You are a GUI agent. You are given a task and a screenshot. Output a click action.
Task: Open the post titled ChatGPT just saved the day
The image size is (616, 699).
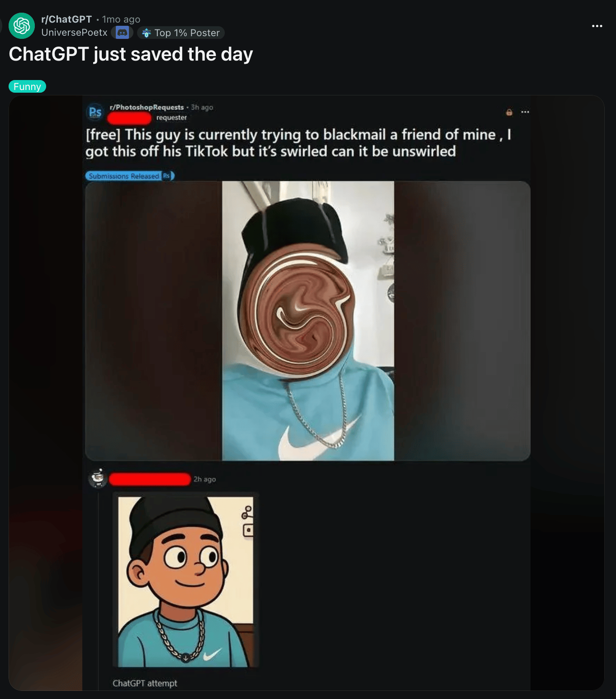tap(131, 54)
